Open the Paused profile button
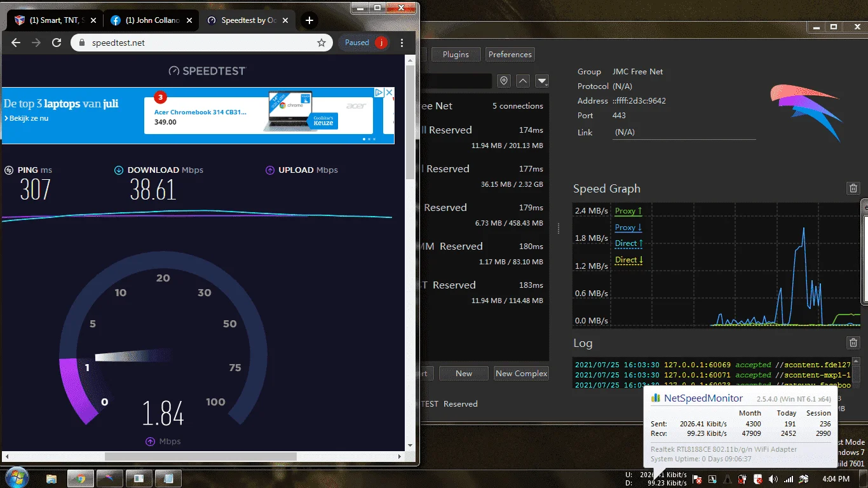This screenshot has width=868, height=488. [x=363, y=43]
